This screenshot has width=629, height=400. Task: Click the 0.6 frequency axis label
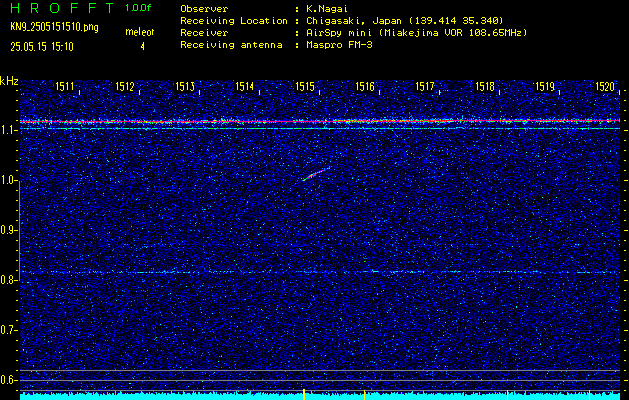point(8,380)
